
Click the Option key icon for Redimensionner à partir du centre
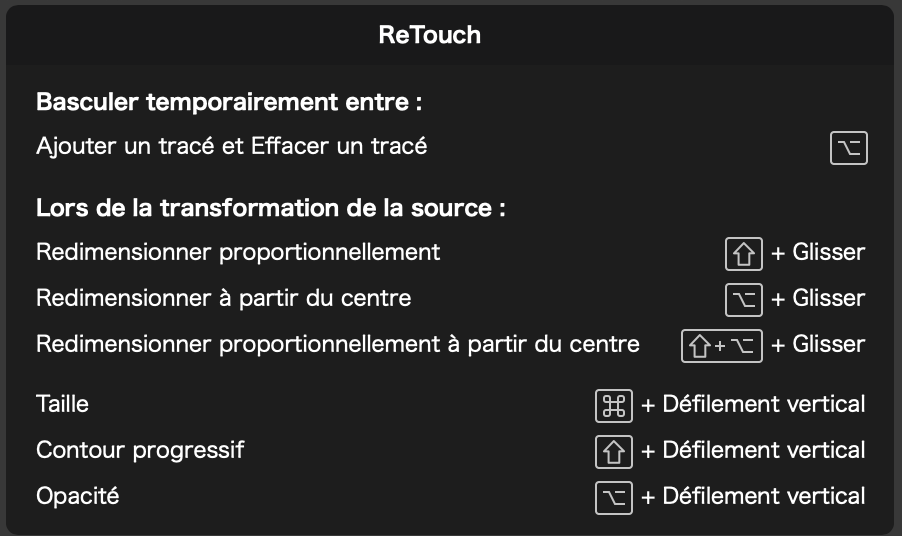[743, 298]
